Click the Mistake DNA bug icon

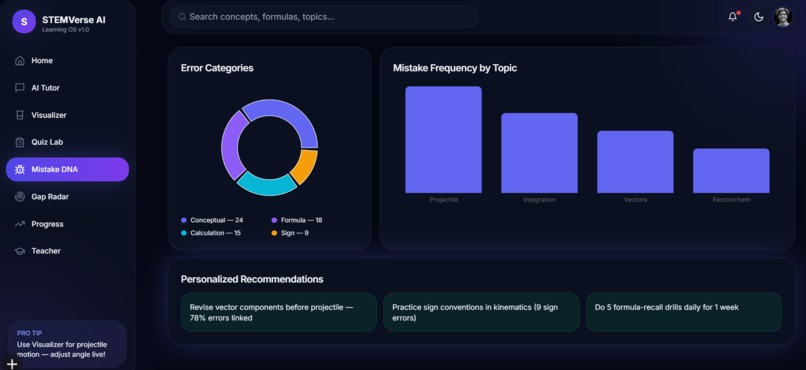point(20,170)
